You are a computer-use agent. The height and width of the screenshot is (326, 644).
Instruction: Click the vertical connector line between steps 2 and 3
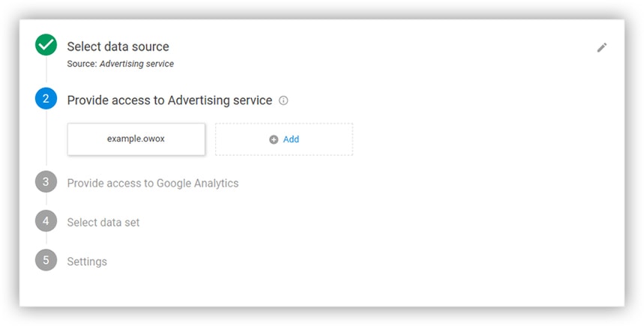pyautogui.click(x=46, y=142)
